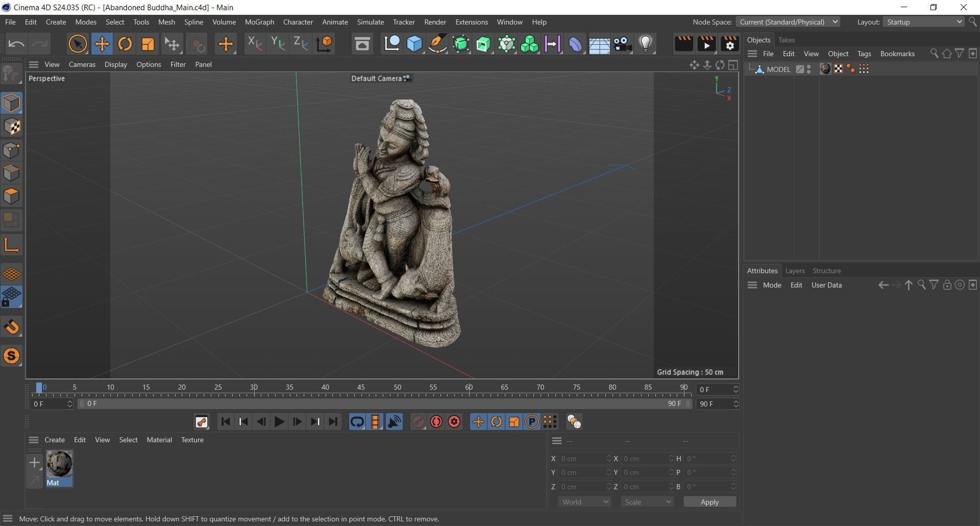This screenshot has width=980, height=526.
Task: Toggle the Z axis lock
Action: 301,44
